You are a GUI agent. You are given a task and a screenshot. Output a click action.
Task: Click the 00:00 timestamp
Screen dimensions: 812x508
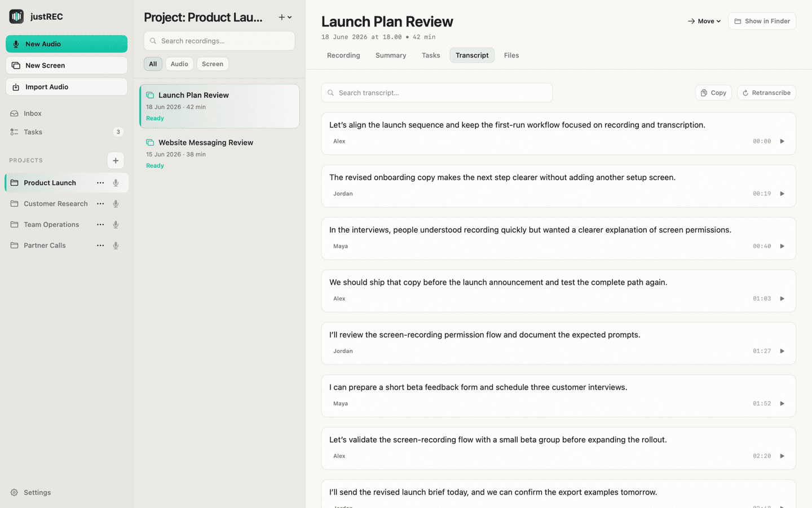click(x=762, y=141)
